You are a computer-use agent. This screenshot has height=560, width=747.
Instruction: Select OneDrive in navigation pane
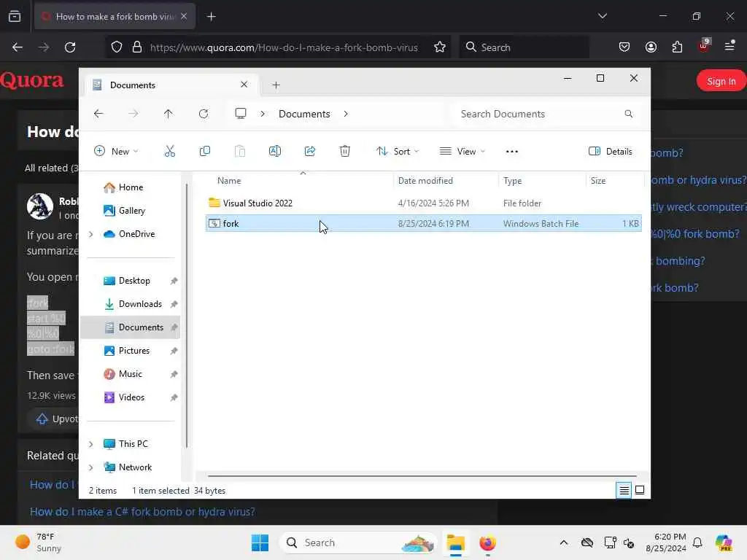click(x=129, y=234)
